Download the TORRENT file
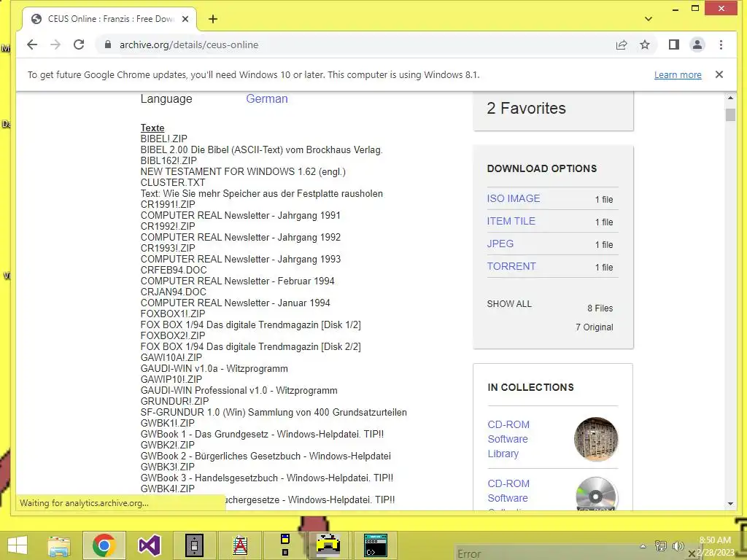 click(511, 266)
